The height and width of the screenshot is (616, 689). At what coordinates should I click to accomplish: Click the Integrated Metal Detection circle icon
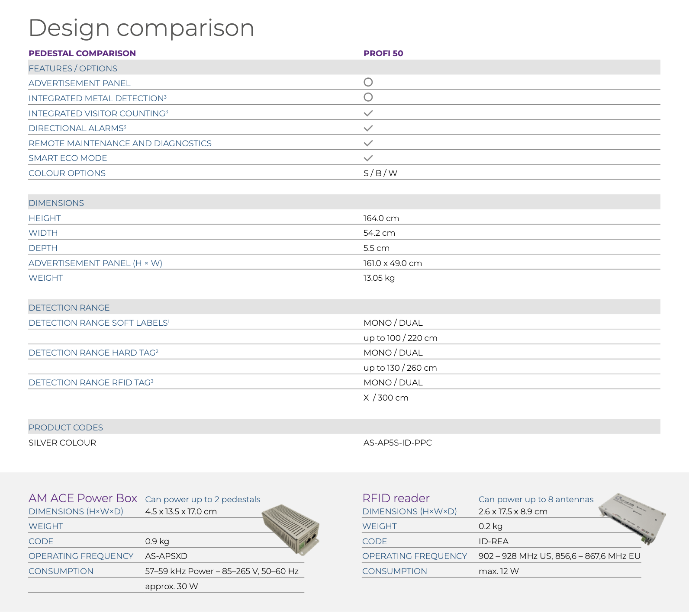[368, 97]
